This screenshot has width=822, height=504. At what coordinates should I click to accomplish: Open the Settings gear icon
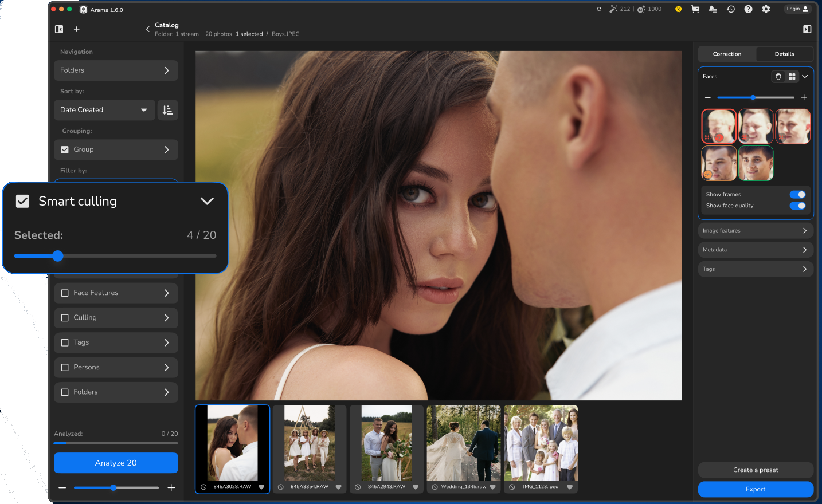click(x=766, y=9)
